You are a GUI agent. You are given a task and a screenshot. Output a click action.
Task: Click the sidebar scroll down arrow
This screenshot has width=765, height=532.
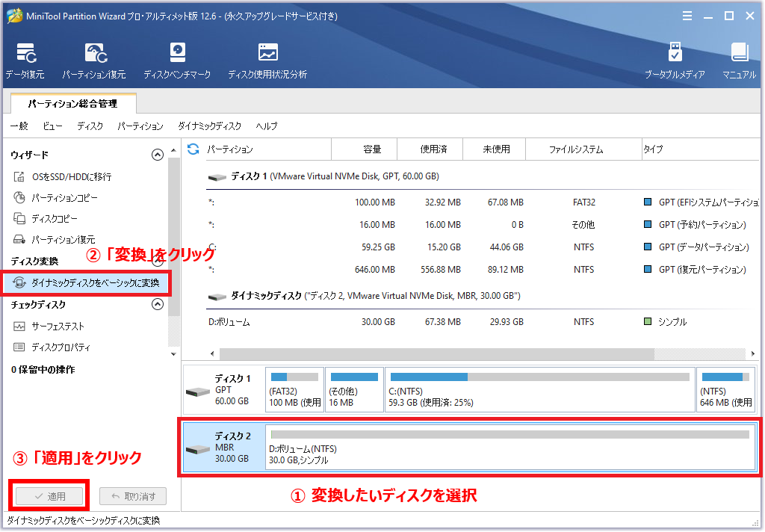click(173, 354)
